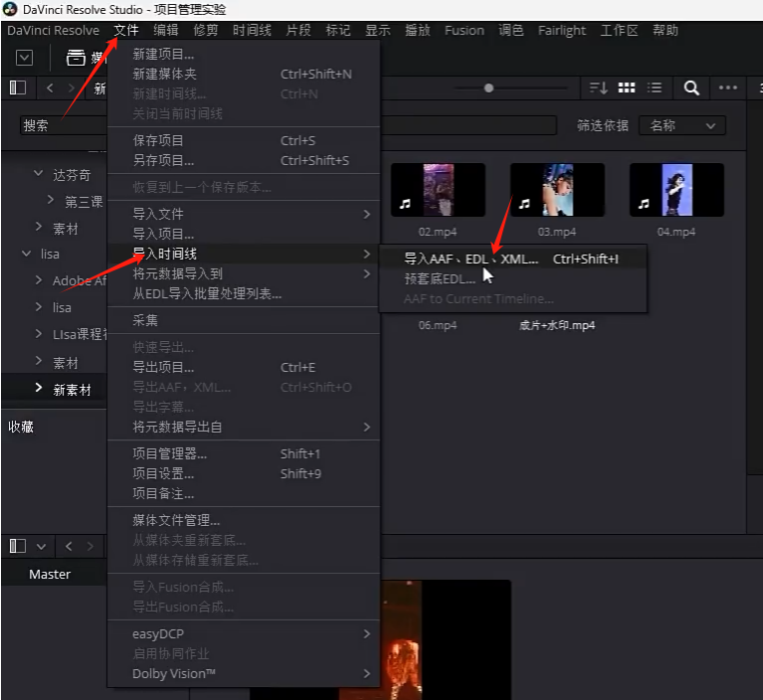Click the 06.mp4 clip label

point(438,325)
